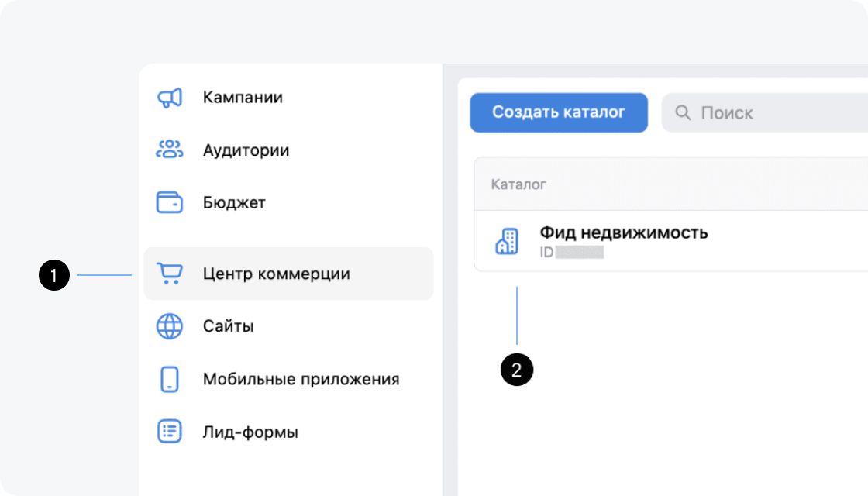Click the people icon beside Аудитории

tap(170, 150)
